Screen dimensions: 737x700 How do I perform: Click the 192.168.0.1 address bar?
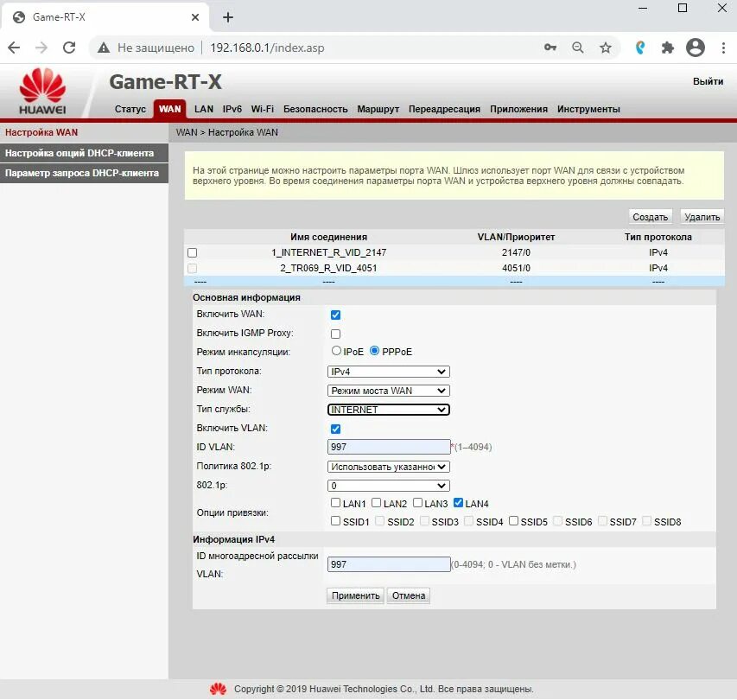267,48
